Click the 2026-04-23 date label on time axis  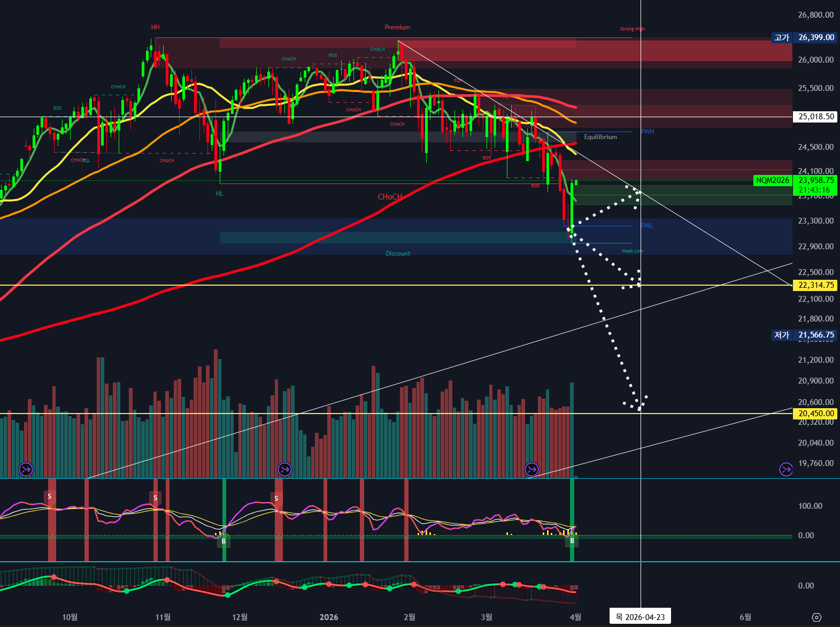(x=640, y=617)
